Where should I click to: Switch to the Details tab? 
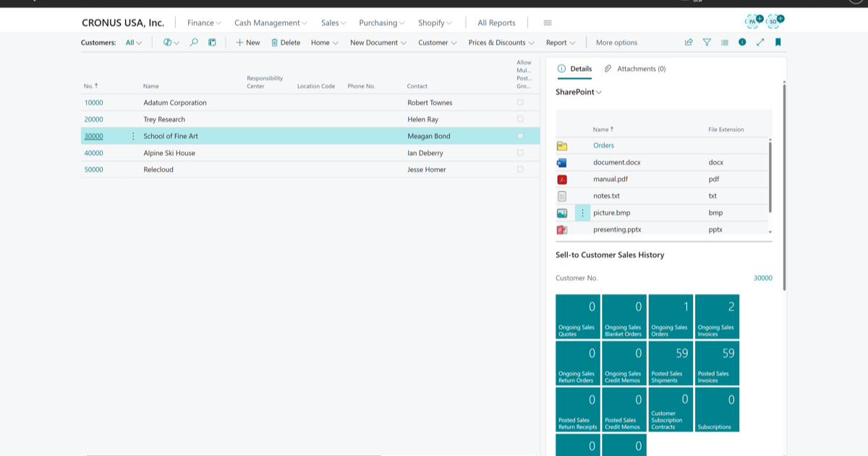tap(575, 69)
